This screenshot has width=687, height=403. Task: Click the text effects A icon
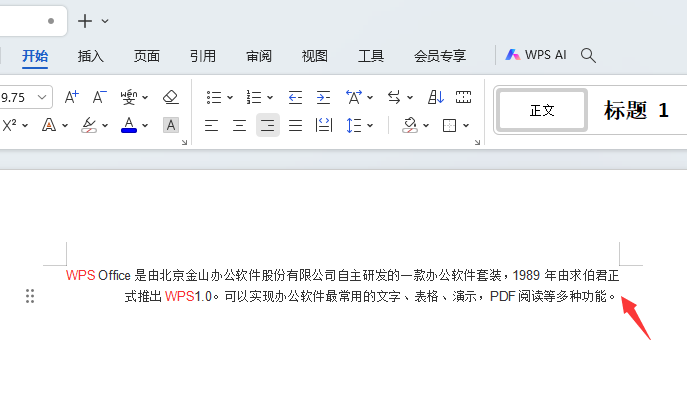point(49,126)
